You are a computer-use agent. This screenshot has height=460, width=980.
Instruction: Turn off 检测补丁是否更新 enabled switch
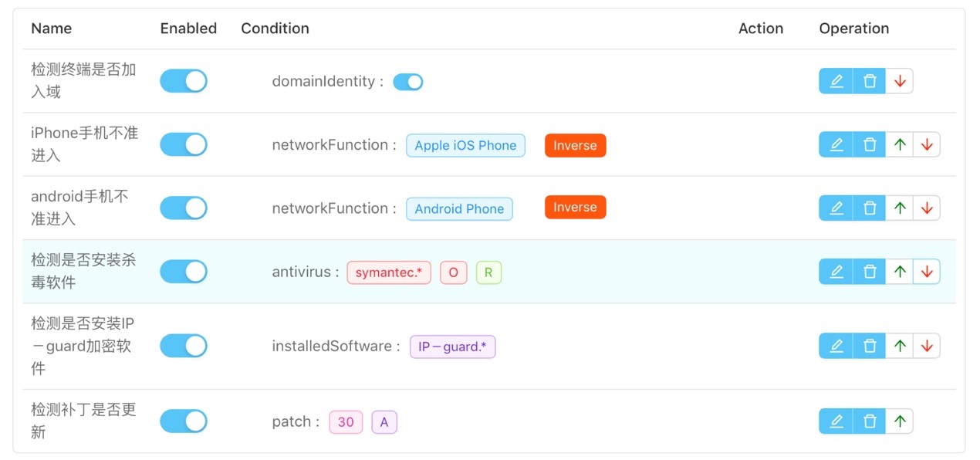pos(184,421)
